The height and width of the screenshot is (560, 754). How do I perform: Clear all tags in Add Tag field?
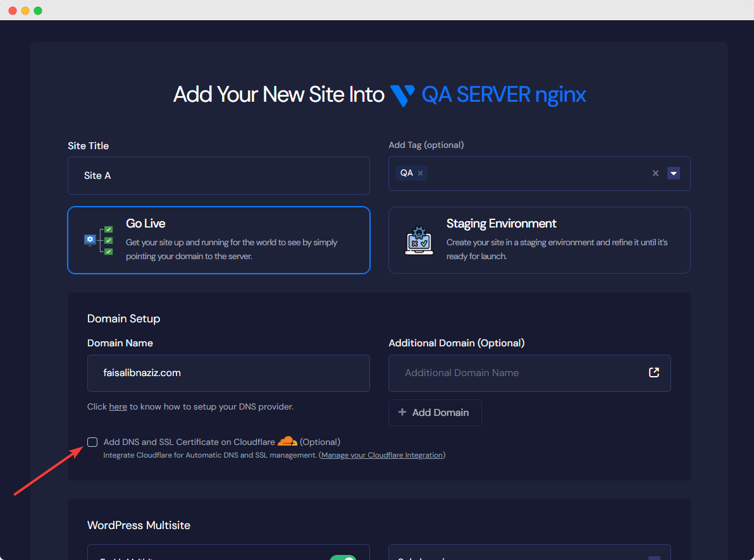pyautogui.click(x=655, y=173)
